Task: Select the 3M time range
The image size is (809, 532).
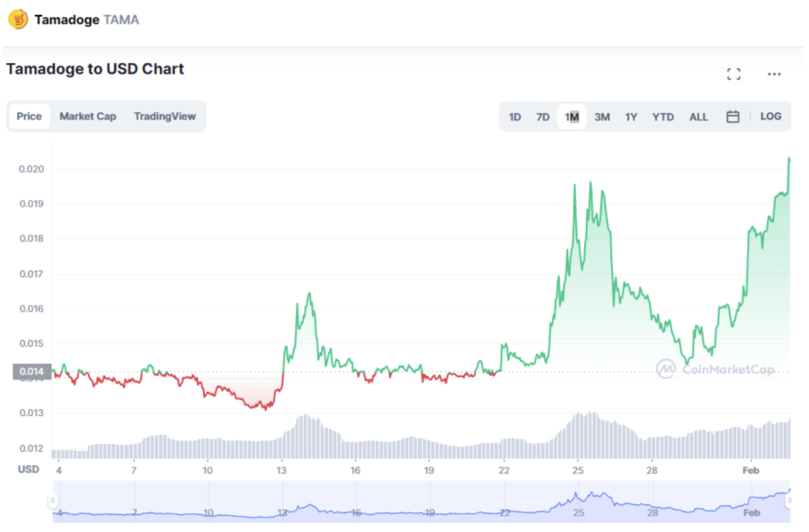Action: pyautogui.click(x=602, y=117)
